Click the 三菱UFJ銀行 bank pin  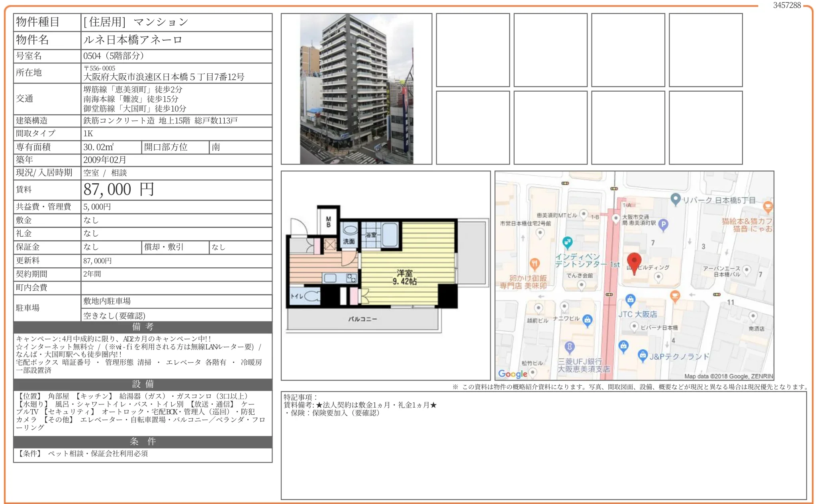[x=570, y=347]
